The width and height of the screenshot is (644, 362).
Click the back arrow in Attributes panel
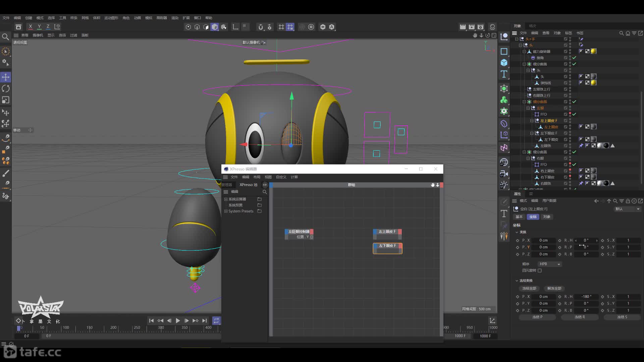click(596, 201)
